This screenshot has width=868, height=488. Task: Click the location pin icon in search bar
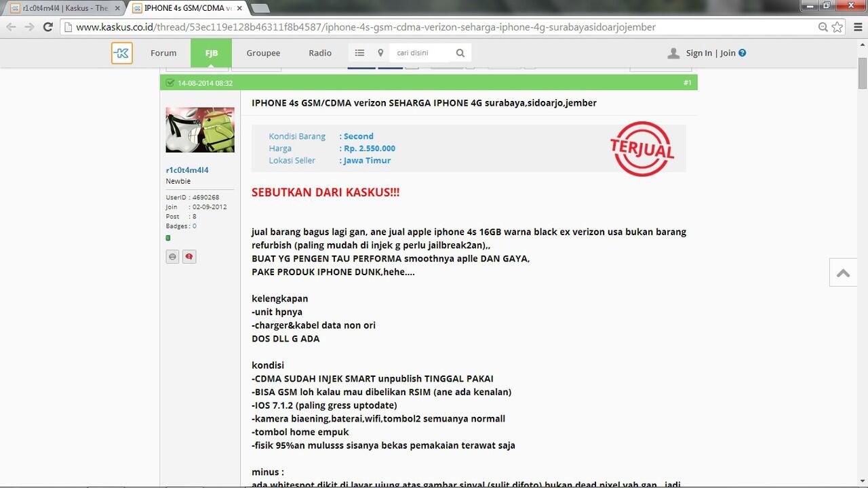tap(380, 53)
